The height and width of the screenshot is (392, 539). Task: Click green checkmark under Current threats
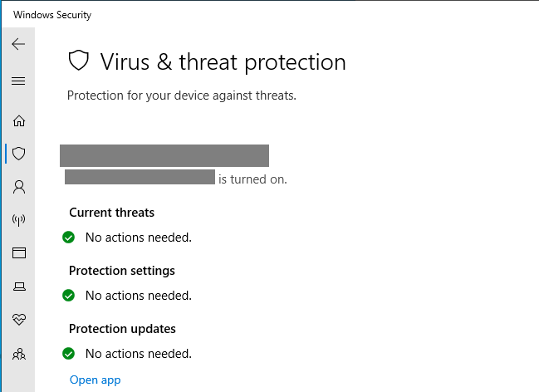tap(69, 238)
